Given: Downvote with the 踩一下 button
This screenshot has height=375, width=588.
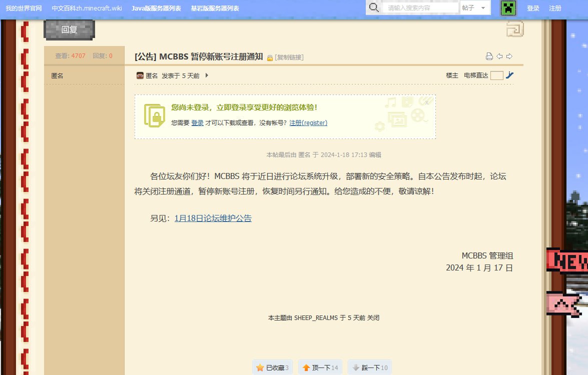Looking at the screenshot, I should (x=370, y=368).
